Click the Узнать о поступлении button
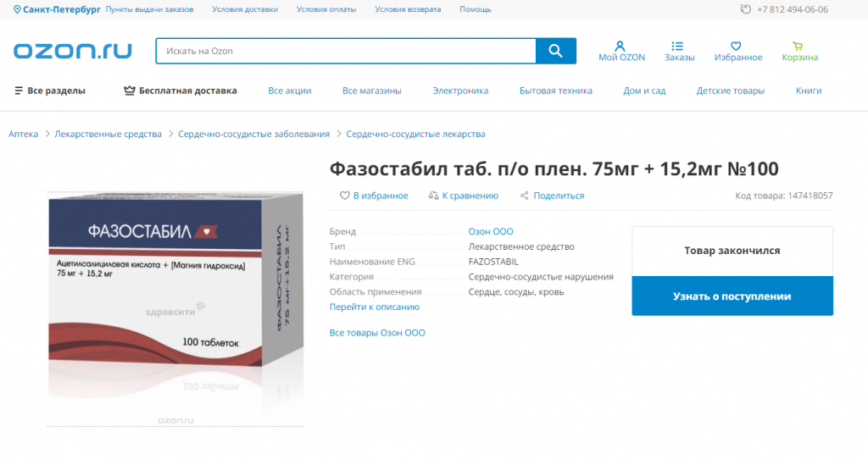The image size is (868, 459). tap(732, 296)
